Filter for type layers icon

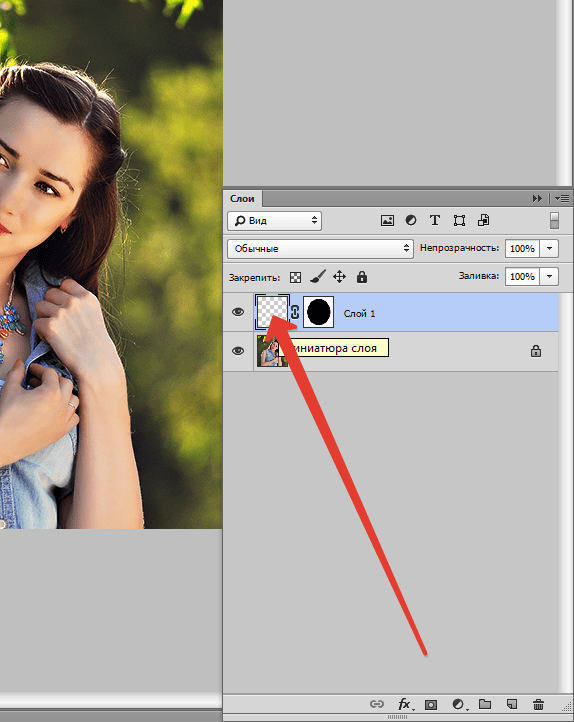click(435, 221)
